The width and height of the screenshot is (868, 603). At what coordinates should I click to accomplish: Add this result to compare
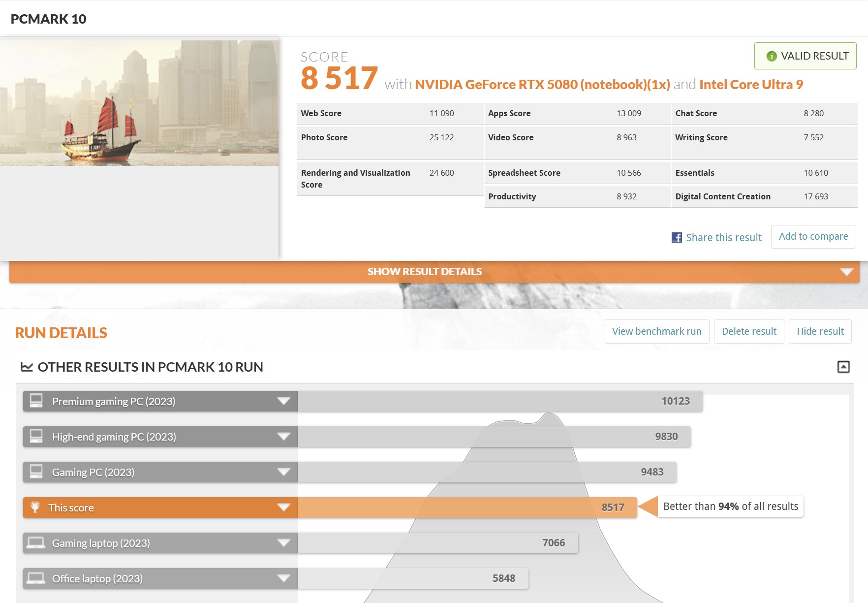(x=813, y=237)
